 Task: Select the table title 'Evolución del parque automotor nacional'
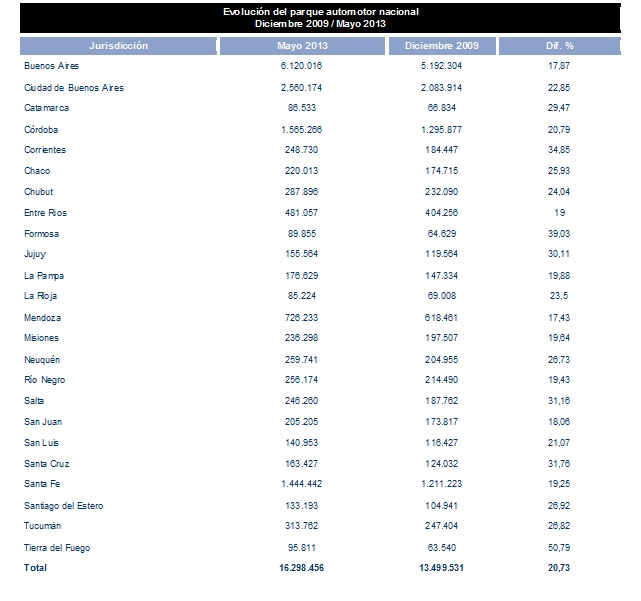pos(322,10)
